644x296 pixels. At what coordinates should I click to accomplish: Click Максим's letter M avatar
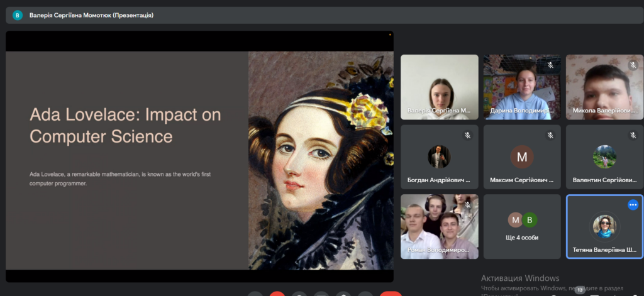coord(522,156)
